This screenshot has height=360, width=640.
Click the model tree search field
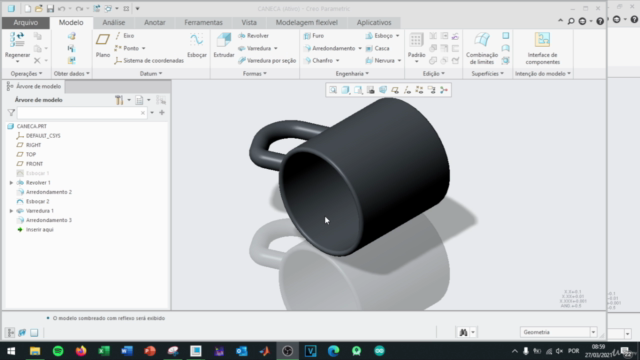coord(82,113)
